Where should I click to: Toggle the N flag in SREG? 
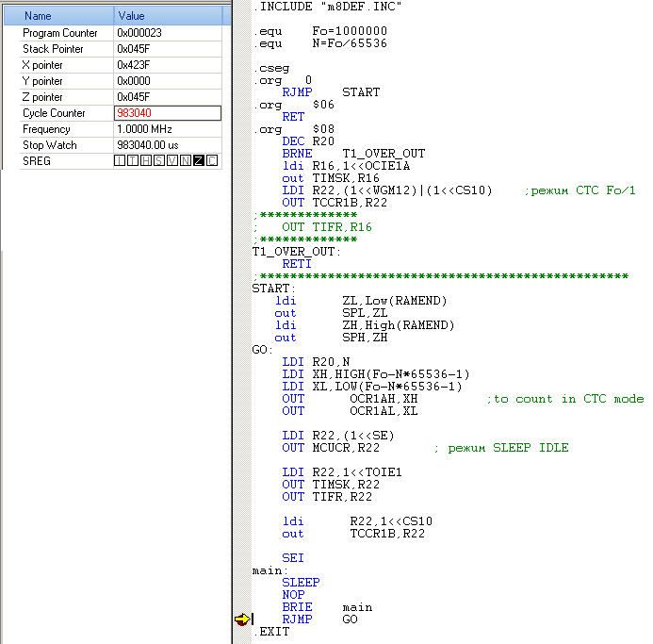186,161
